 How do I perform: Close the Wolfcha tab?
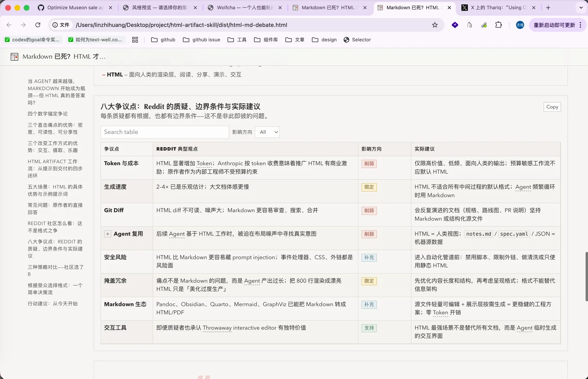pos(280,7)
